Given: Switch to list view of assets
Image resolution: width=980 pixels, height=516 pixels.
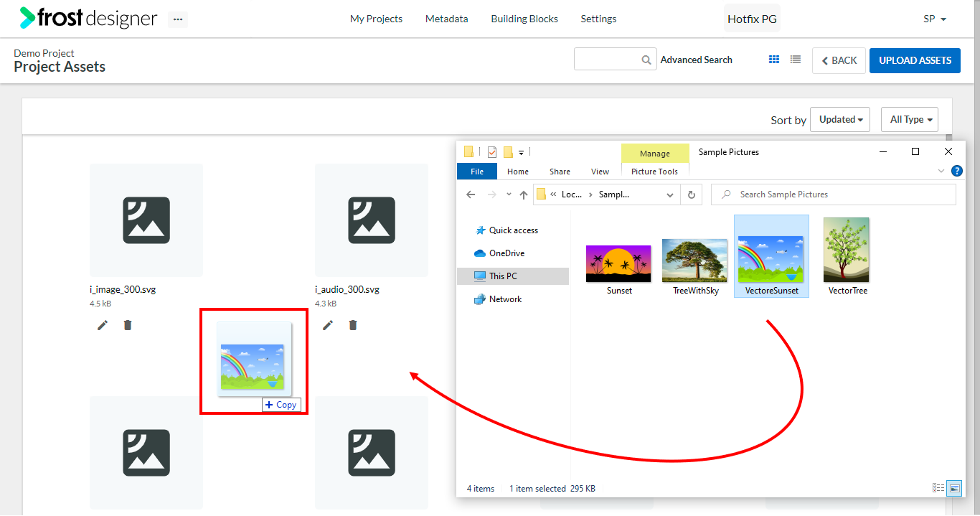Looking at the screenshot, I should (796, 60).
